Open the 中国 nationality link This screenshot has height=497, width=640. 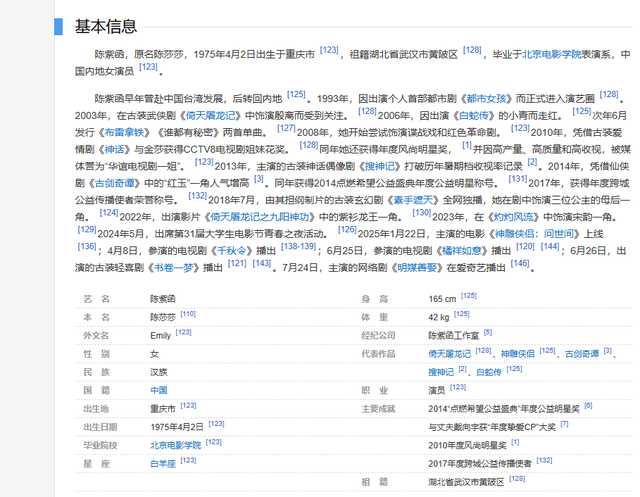[158, 390]
